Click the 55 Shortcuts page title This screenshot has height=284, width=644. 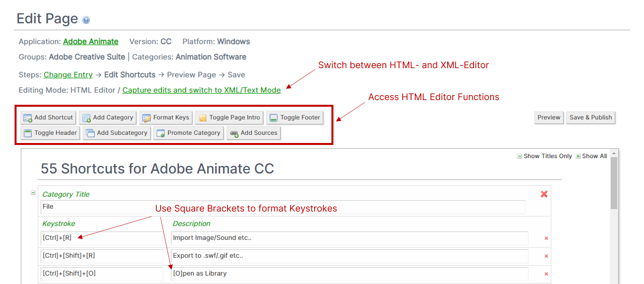tap(157, 169)
